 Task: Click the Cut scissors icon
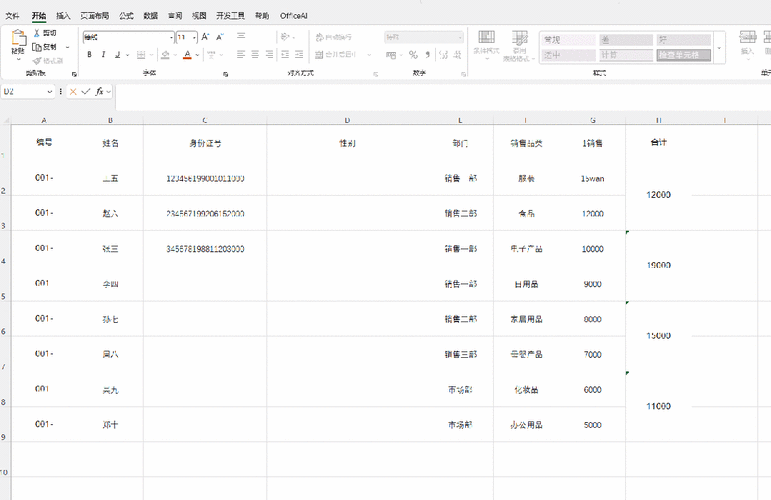[37, 33]
